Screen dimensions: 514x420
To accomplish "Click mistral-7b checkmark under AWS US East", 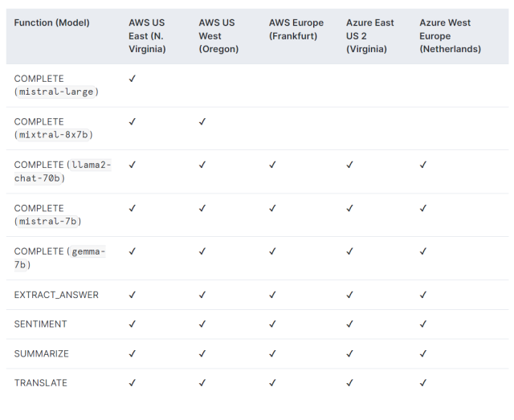I will [x=132, y=208].
